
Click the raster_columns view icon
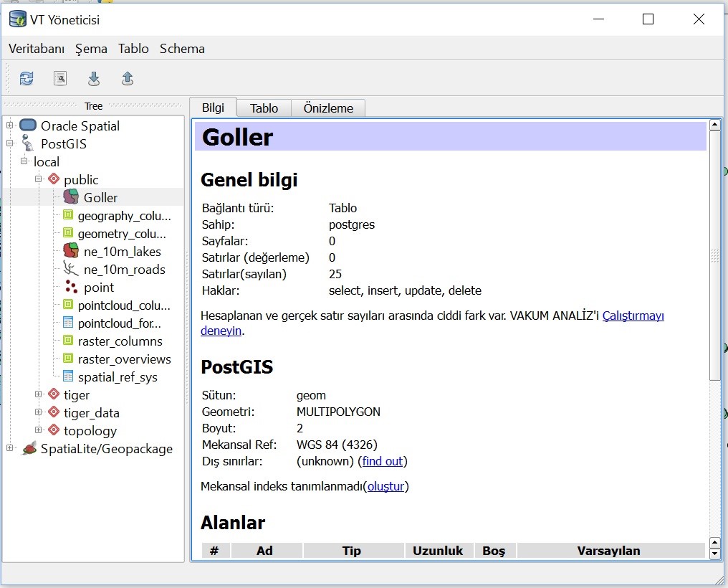(68, 341)
